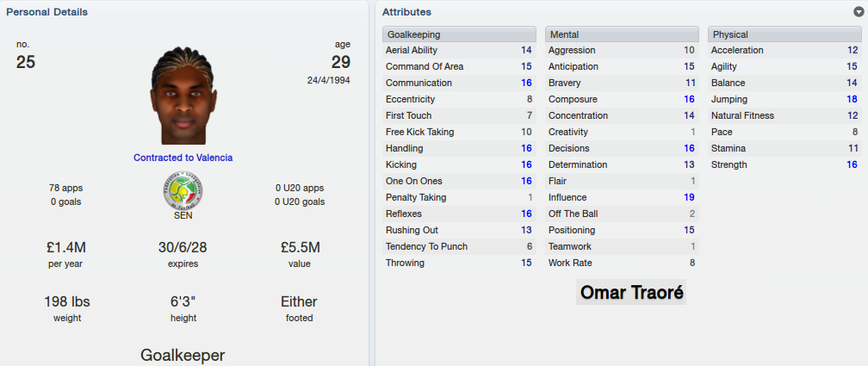
Task: Click the Goalkeeper position label
Action: tap(183, 355)
